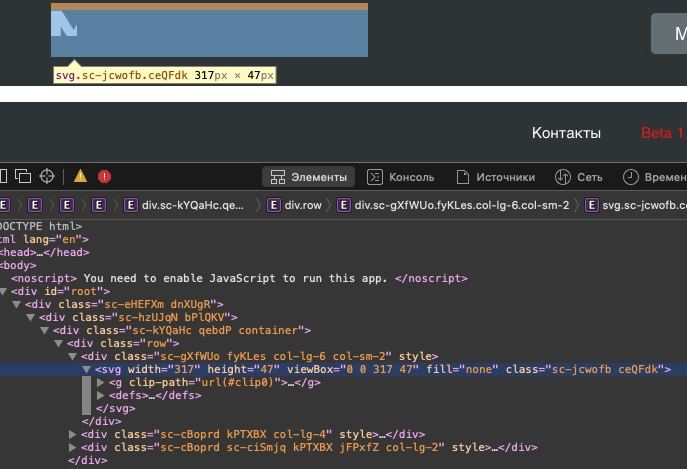The image size is (687, 469).
Task: Switch to the Консоль tab
Action: click(400, 177)
